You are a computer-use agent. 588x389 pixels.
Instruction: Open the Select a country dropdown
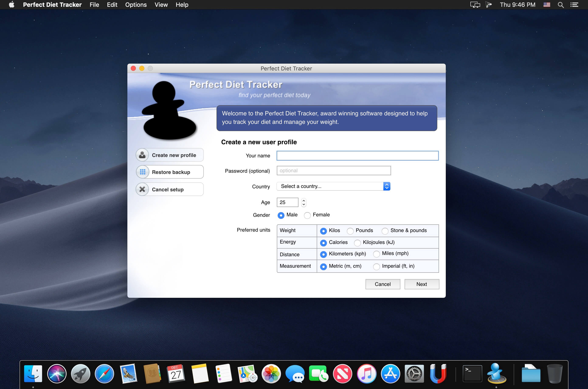click(333, 186)
